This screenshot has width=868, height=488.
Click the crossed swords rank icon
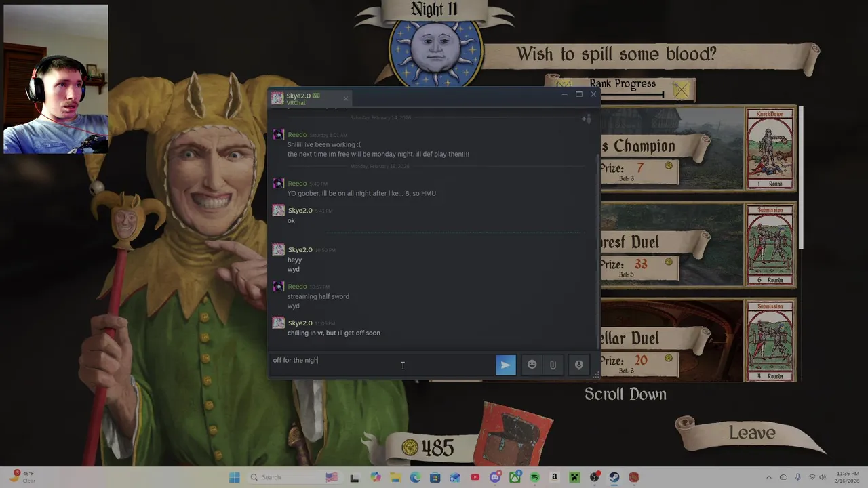click(x=680, y=89)
